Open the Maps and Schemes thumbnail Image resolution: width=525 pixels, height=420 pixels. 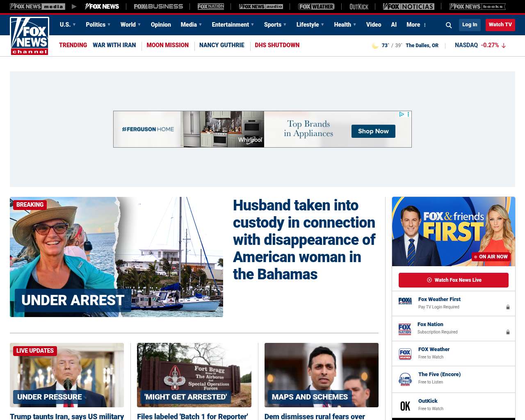pos(322,375)
